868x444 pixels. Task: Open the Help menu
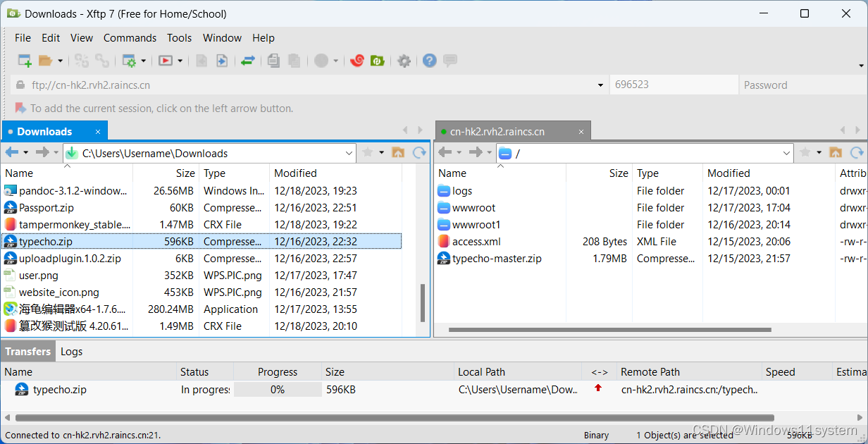(x=263, y=38)
